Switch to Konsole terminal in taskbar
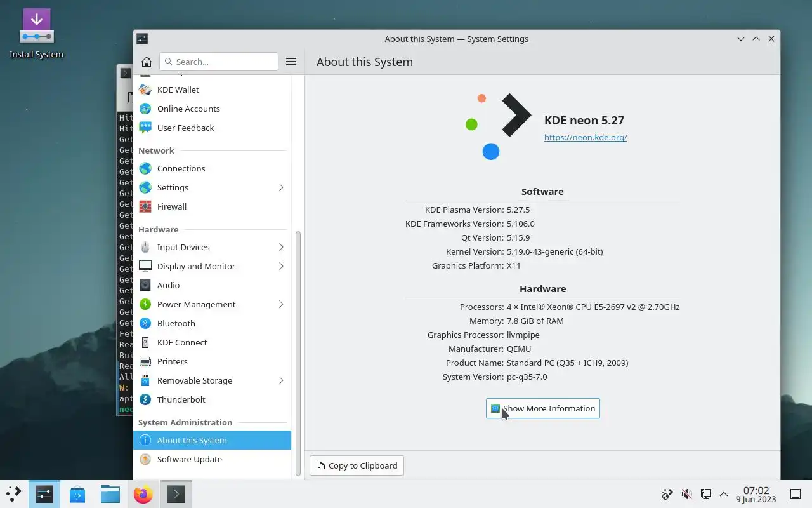812x508 pixels. click(x=176, y=493)
